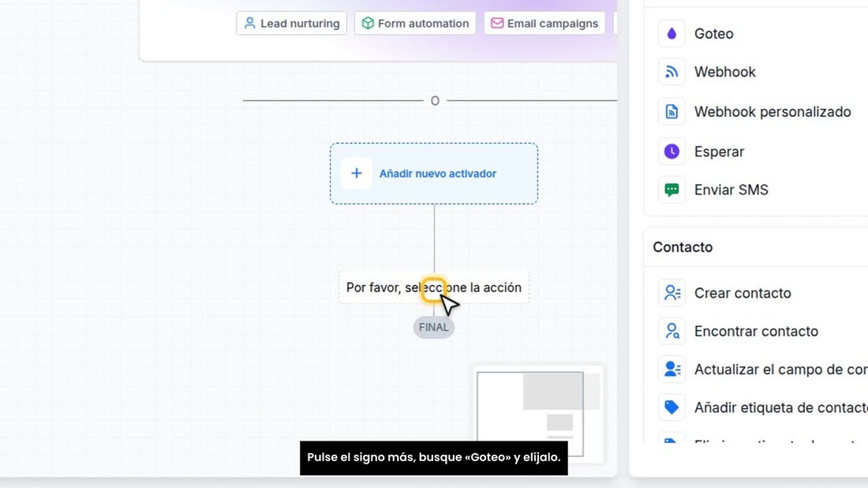868x488 pixels.
Task: Click the plus icon in Añadir nuevo activador
Action: point(357,174)
